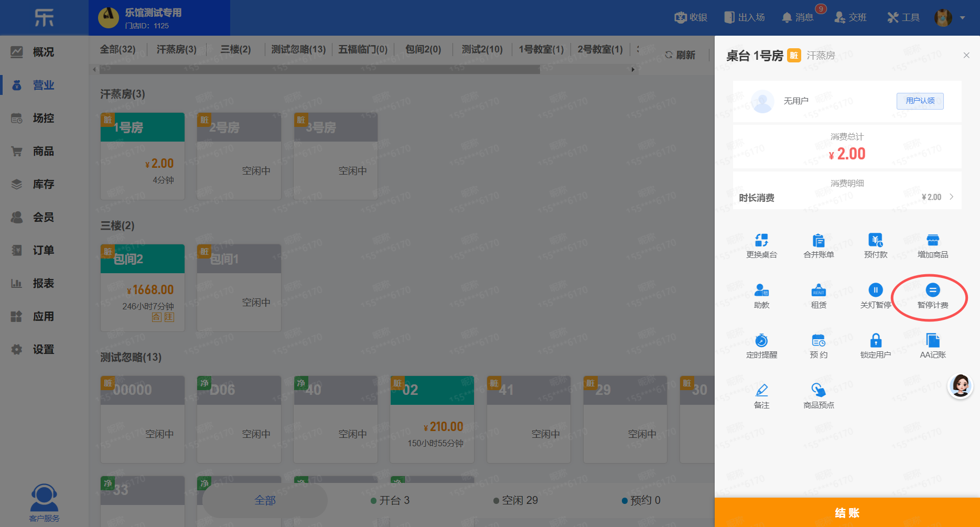Go to 会员 members in sidebar

44,217
